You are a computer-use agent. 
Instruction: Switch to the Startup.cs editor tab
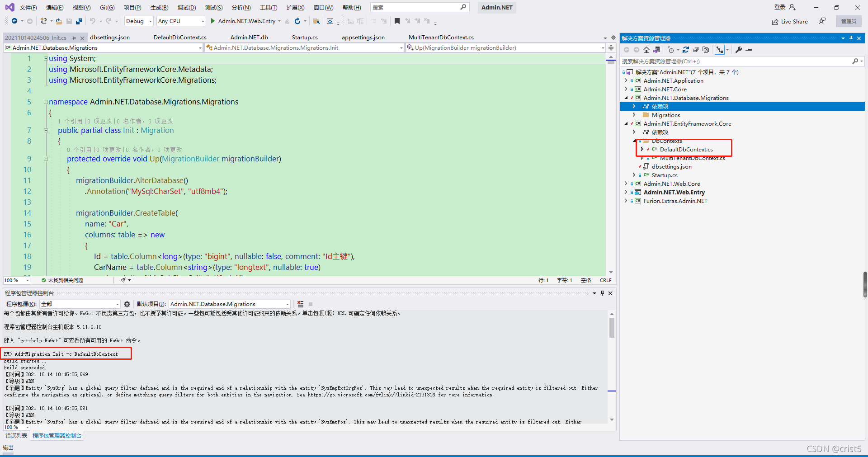click(x=304, y=37)
